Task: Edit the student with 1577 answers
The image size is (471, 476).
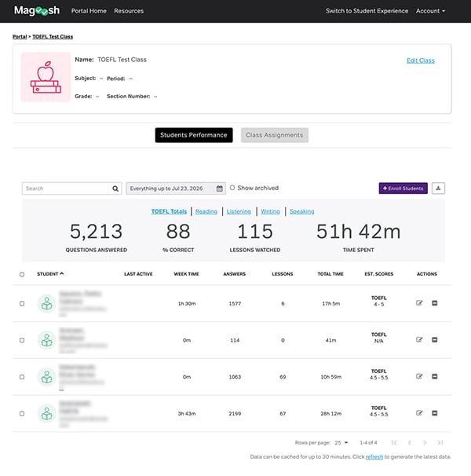Action: pyautogui.click(x=419, y=303)
